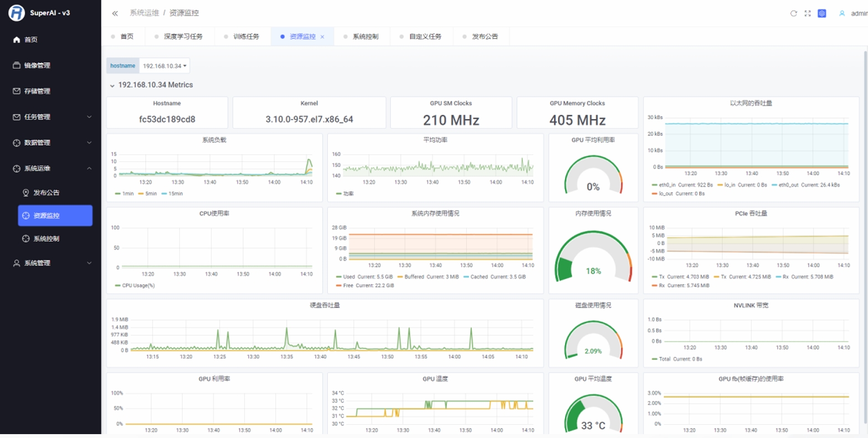Toggle fullscreen with the top-bar expand icon
This screenshot has width=868, height=438.
808,13
